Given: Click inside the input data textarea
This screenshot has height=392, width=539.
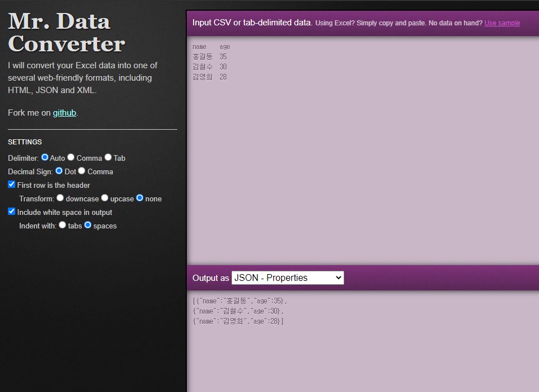Looking at the screenshot, I should pos(363,151).
